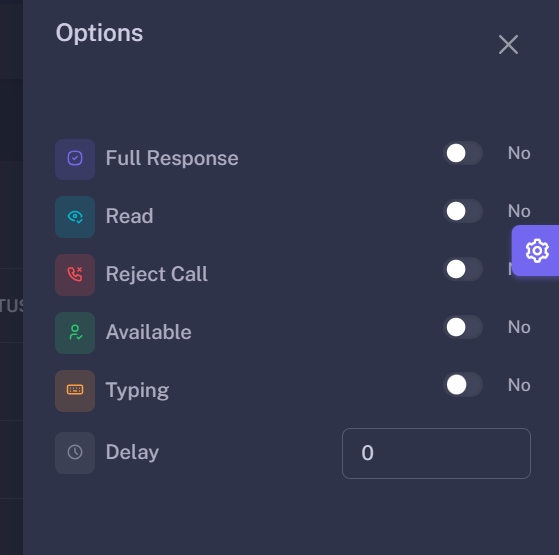Click the Reject Call phone icon

point(75,275)
